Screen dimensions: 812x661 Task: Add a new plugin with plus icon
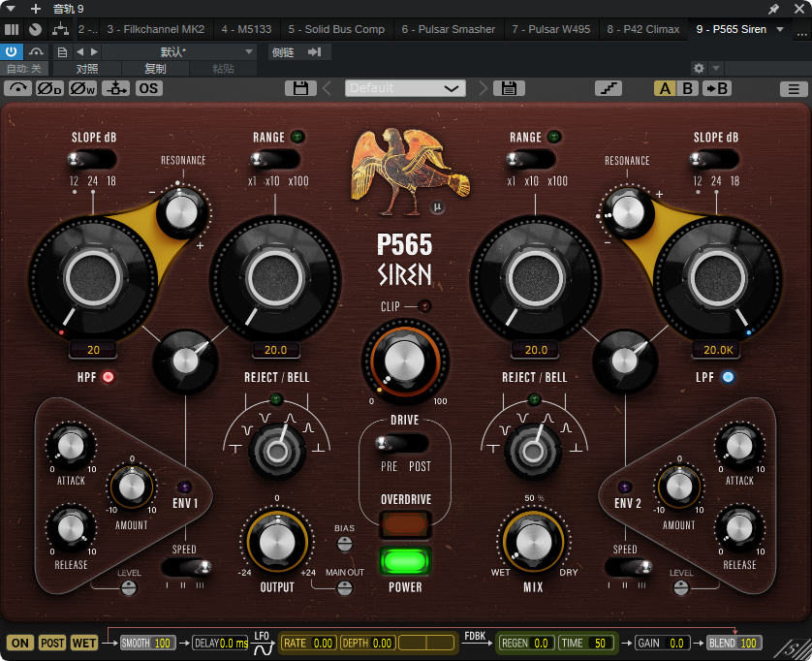click(36, 9)
